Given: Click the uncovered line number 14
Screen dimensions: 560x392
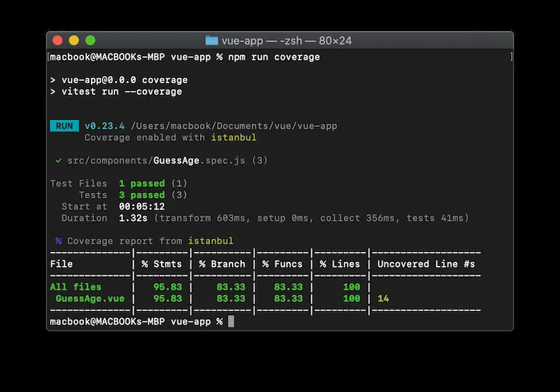Looking at the screenshot, I should [383, 299].
